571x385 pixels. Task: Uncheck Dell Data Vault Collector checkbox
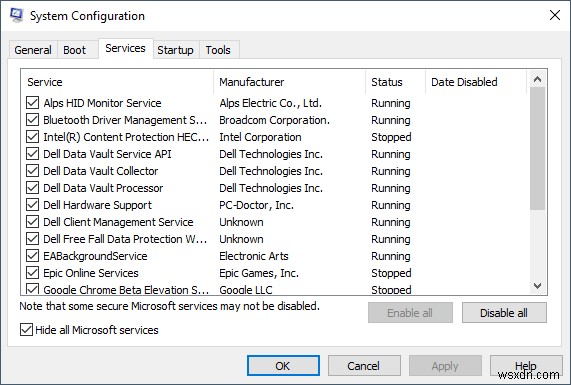coord(32,171)
